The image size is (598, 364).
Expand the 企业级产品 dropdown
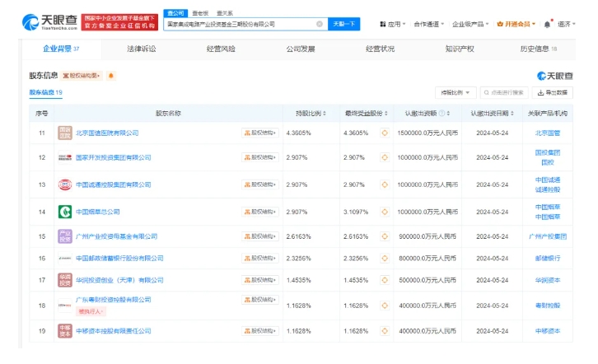[470, 25]
